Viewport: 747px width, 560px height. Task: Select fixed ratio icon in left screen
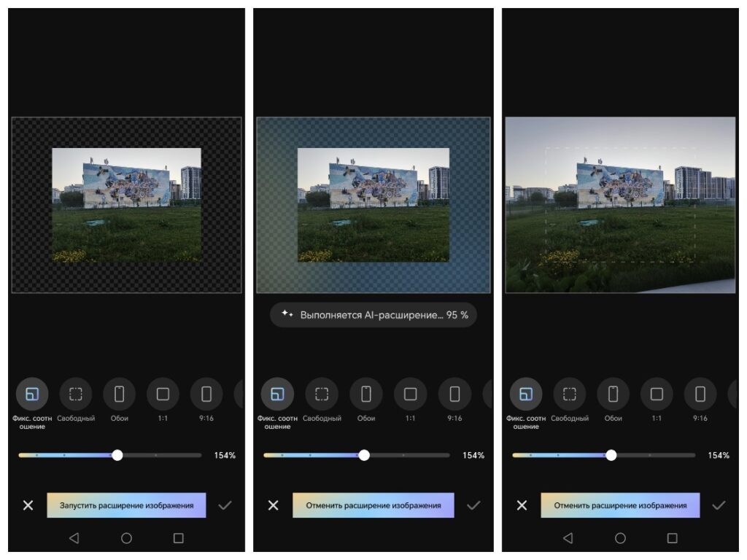(32, 394)
